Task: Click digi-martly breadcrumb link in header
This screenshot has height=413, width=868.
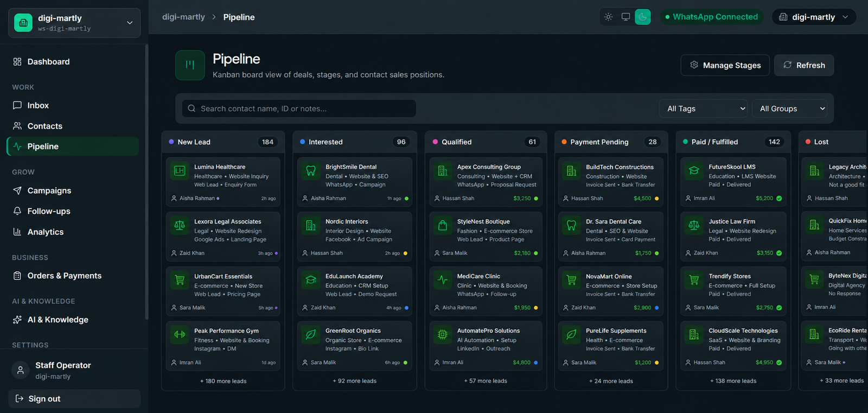Action: [183, 17]
